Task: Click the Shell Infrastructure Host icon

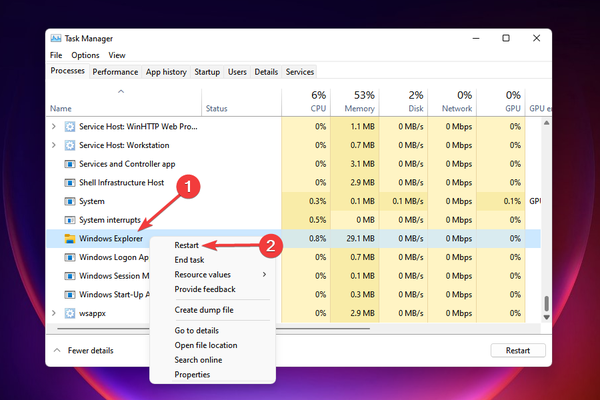Action: coord(70,183)
